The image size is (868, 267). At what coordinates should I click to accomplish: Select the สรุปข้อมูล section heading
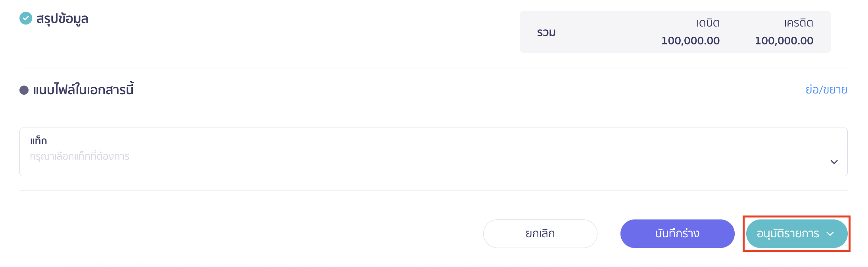pos(62,19)
